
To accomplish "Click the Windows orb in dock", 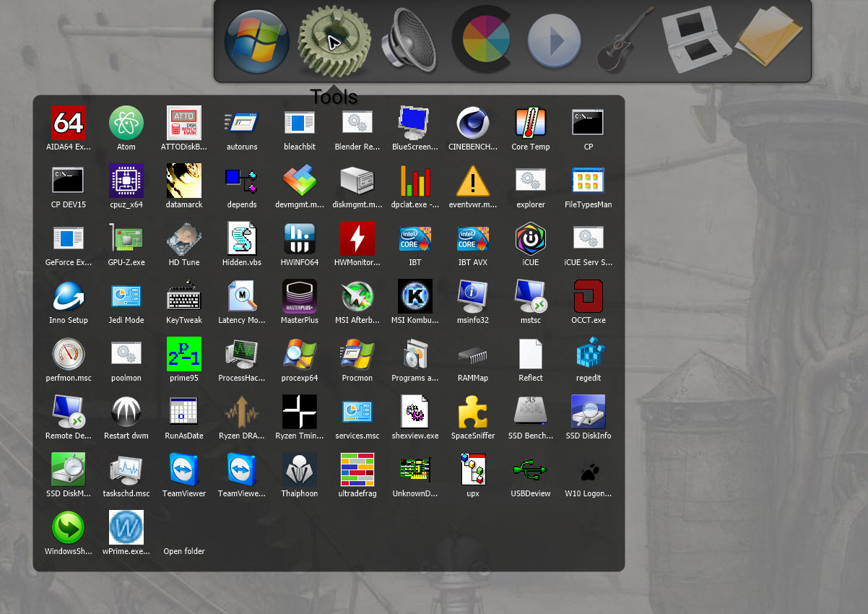I will click(x=257, y=41).
